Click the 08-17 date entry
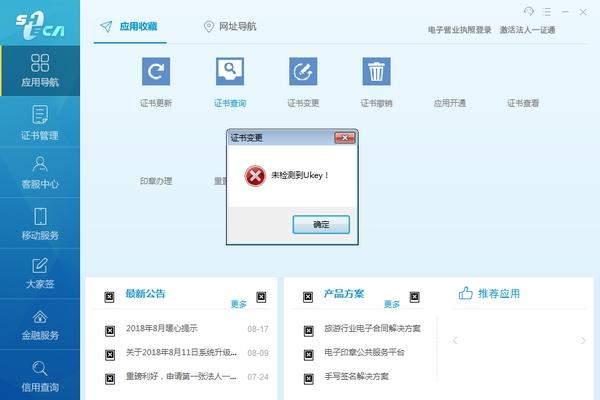This screenshot has height=400, width=600. pos(258,329)
